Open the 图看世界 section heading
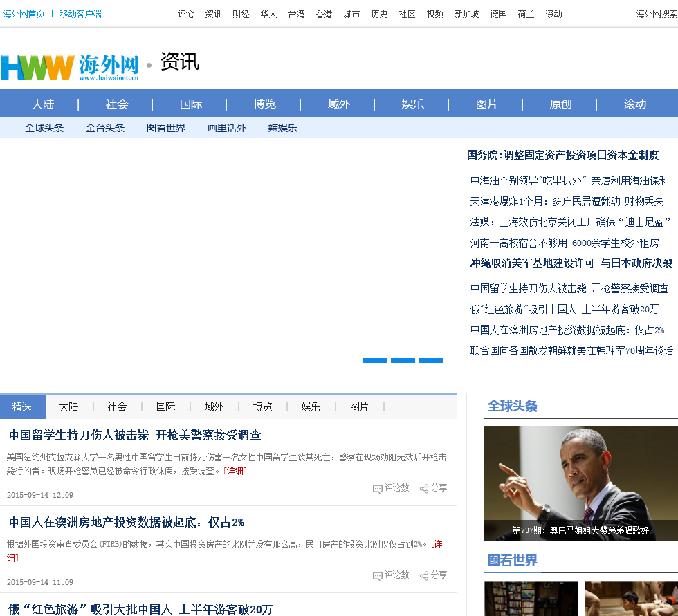This screenshot has height=616, width=678. coord(513,560)
